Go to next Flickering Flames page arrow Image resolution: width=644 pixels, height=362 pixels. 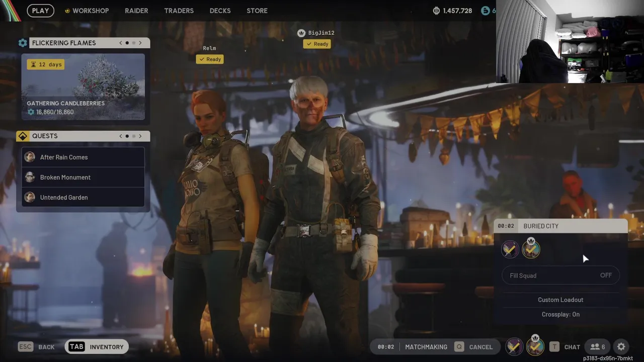click(140, 43)
